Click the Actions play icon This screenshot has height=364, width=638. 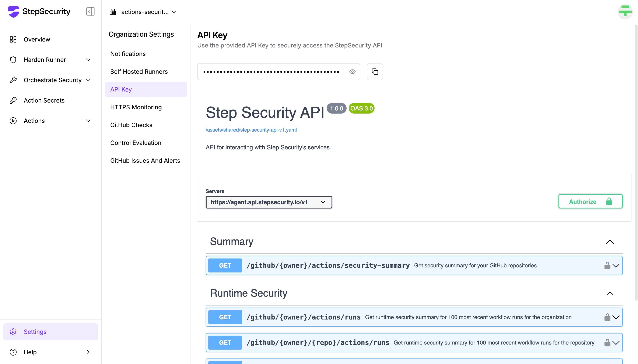point(13,121)
